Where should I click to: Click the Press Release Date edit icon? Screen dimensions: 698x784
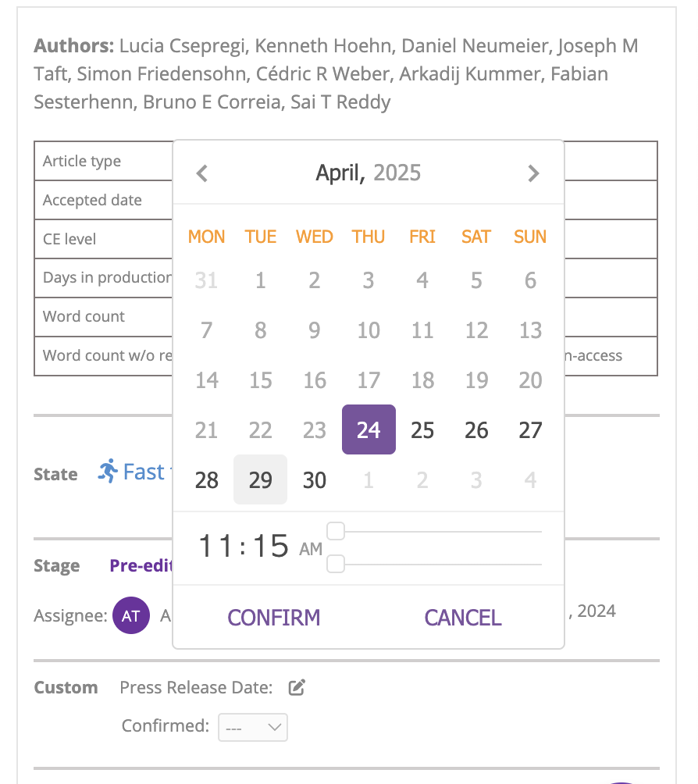tap(297, 688)
